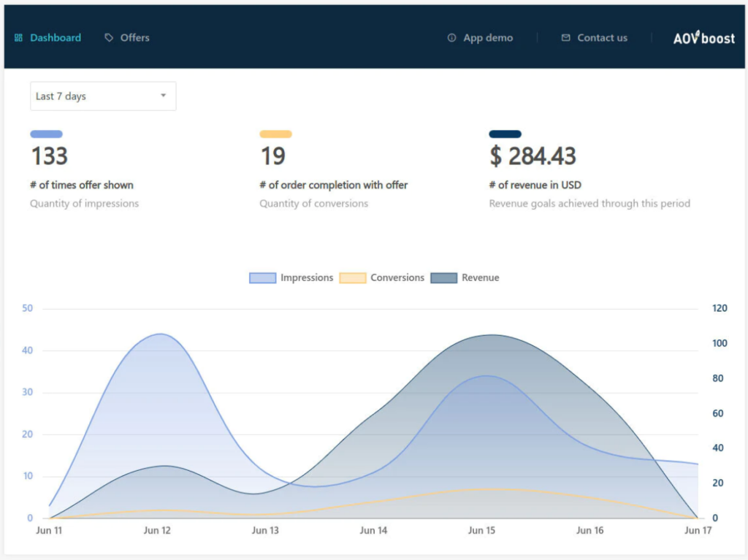Click the Jun 15 axis label

(482, 530)
